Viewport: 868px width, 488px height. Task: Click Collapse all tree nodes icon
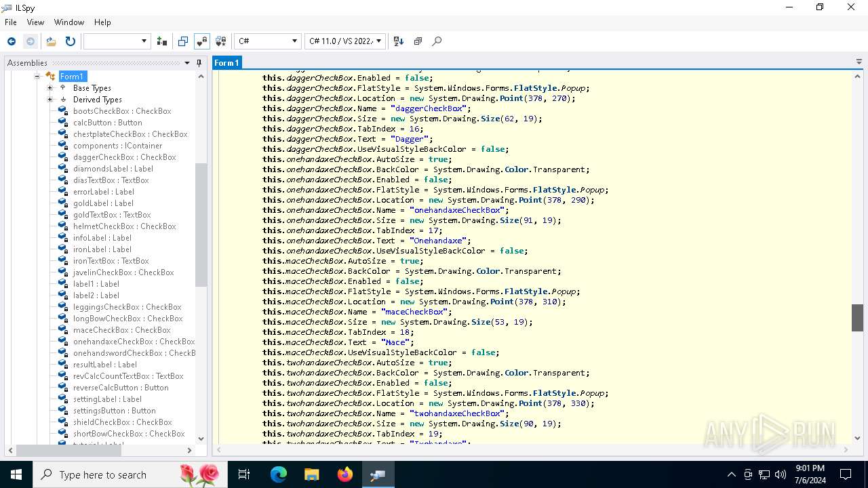(x=418, y=41)
